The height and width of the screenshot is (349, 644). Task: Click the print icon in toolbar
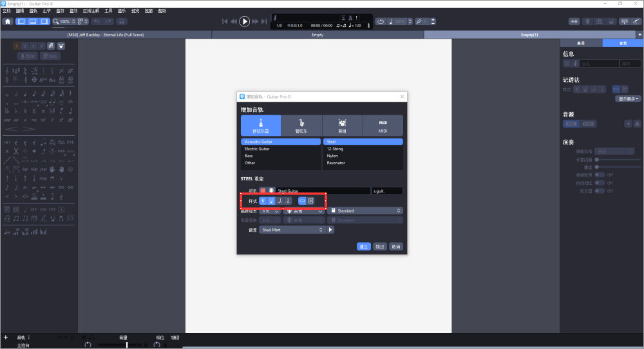[x=121, y=21]
